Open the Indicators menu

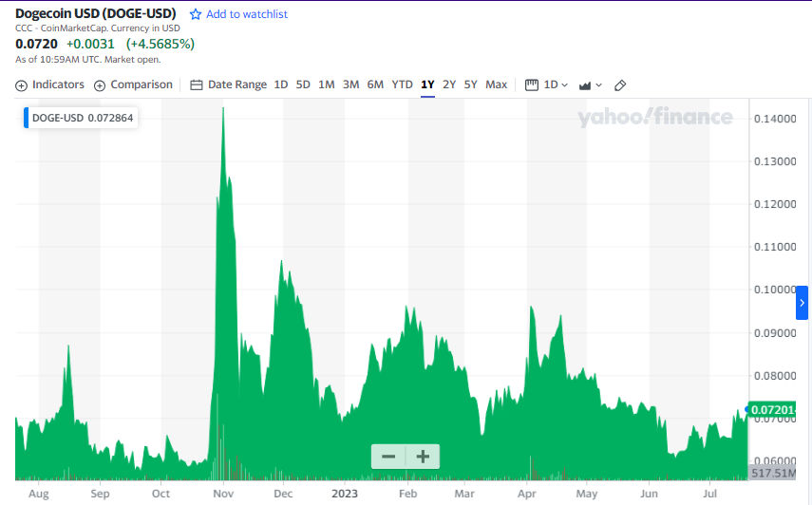pos(58,84)
